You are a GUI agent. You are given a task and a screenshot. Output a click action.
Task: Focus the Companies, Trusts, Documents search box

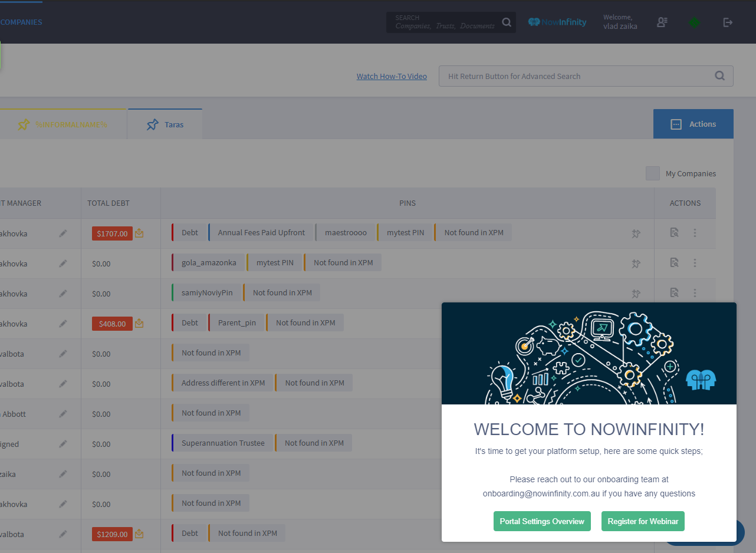[445, 22]
